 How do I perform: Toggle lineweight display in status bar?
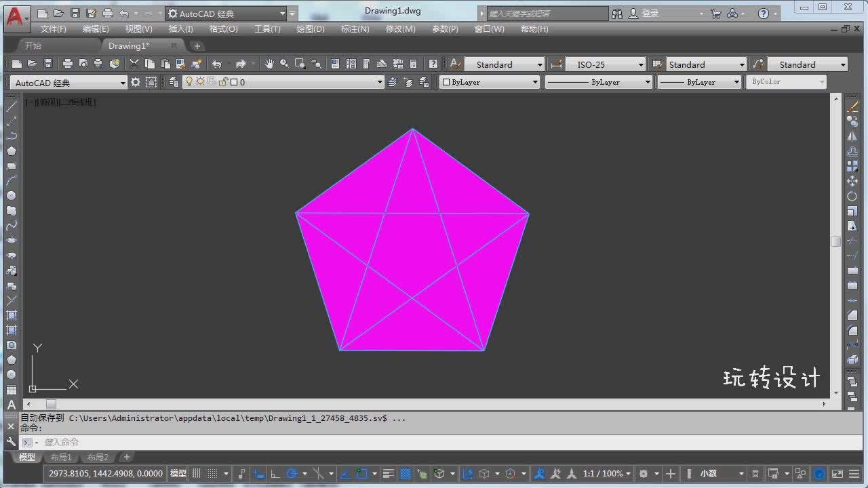pos(389,473)
